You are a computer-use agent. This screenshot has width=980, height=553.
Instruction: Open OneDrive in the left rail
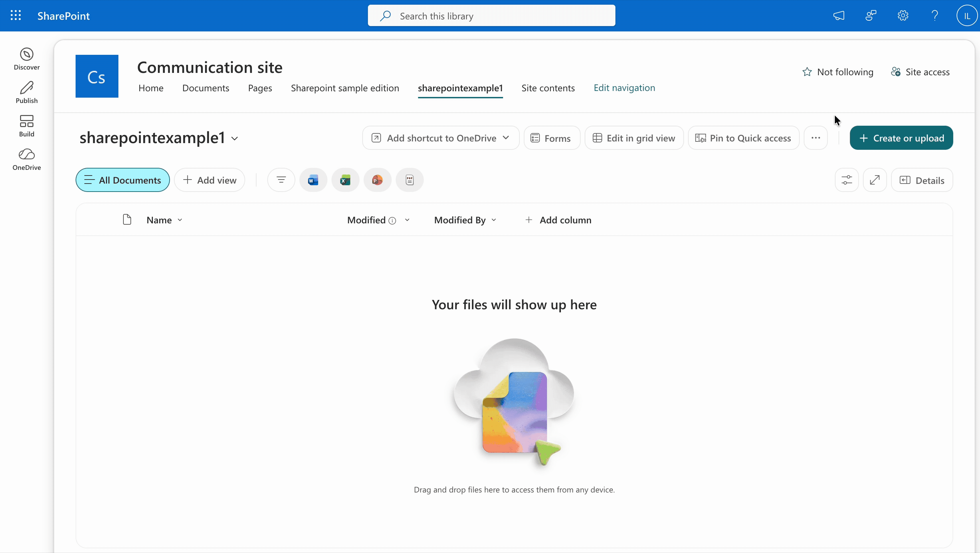coord(27,159)
